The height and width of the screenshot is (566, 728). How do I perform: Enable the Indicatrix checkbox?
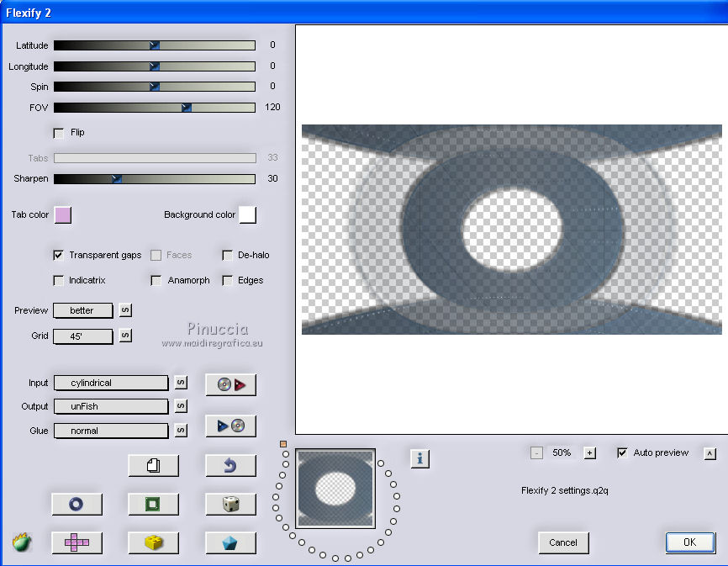pyautogui.click(x=59, y=280)
